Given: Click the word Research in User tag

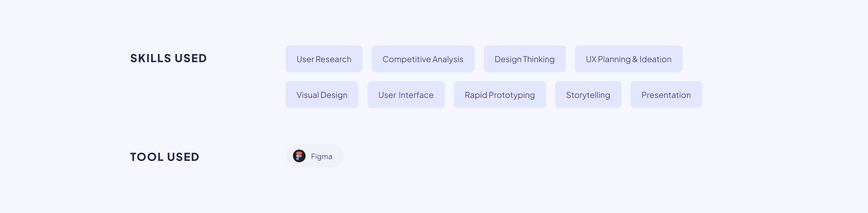Looking at the screenshot, I should point(333,59).
